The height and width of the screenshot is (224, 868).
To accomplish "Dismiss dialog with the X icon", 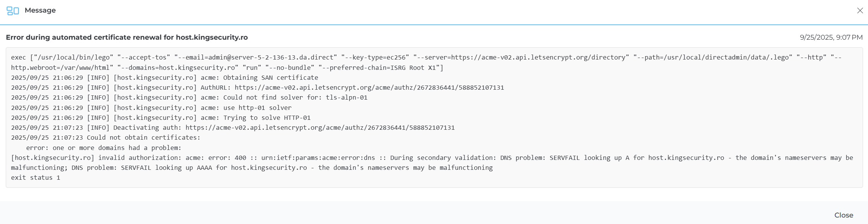I will (860, 11).
